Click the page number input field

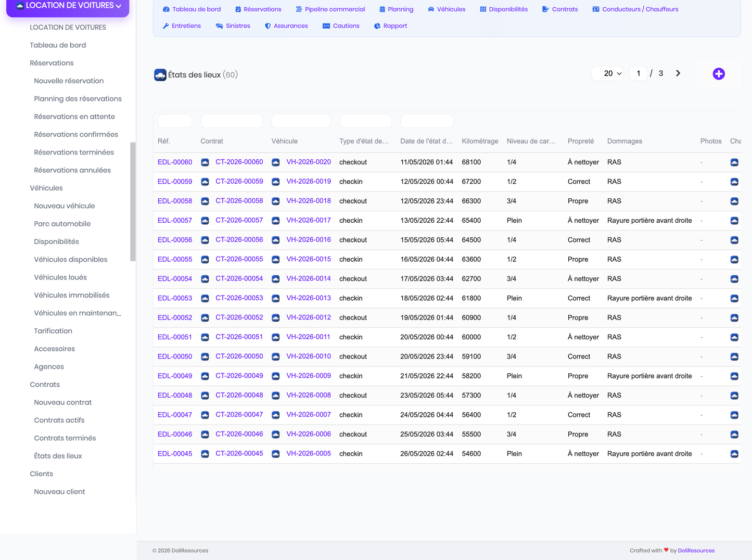(x=639, y=73)
